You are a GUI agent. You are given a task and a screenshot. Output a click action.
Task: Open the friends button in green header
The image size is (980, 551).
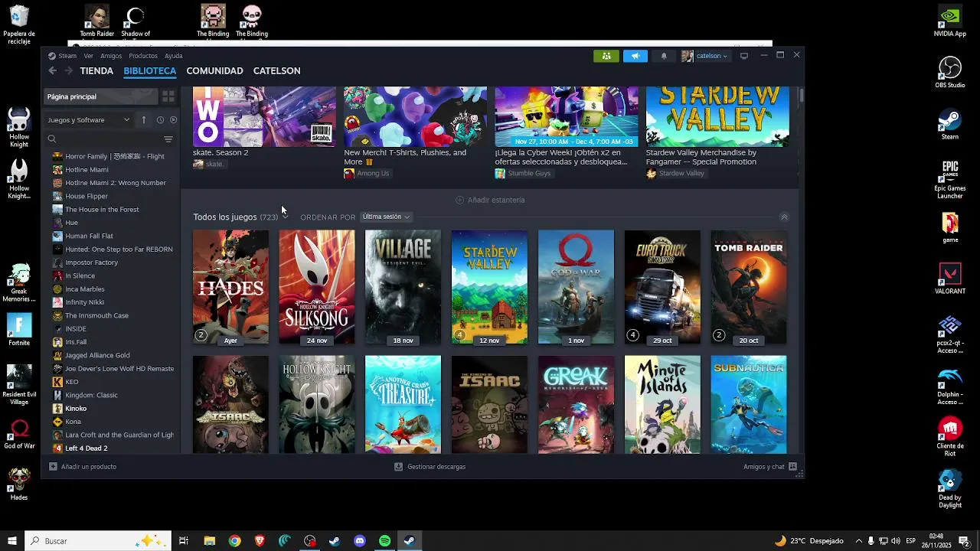coord(606,56)
